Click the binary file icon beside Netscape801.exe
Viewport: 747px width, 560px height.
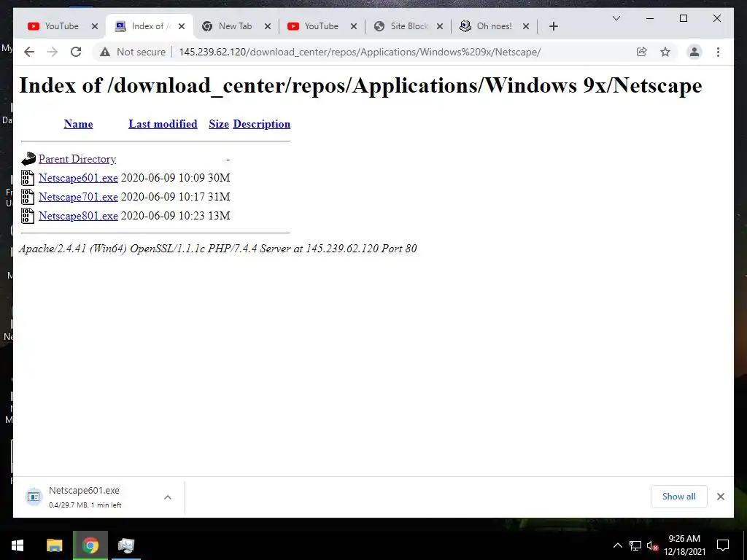[28, 216]
